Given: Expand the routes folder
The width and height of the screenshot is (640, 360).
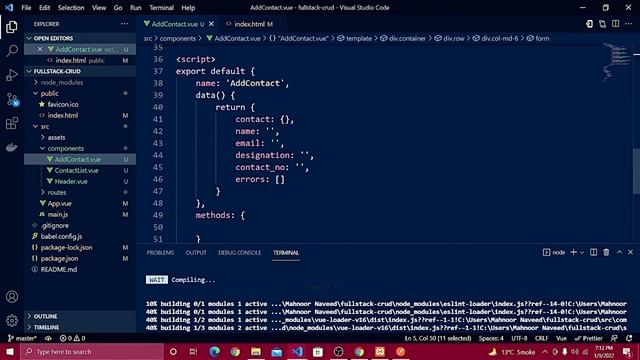Looking at the screenshot, I should pos(80,192).
